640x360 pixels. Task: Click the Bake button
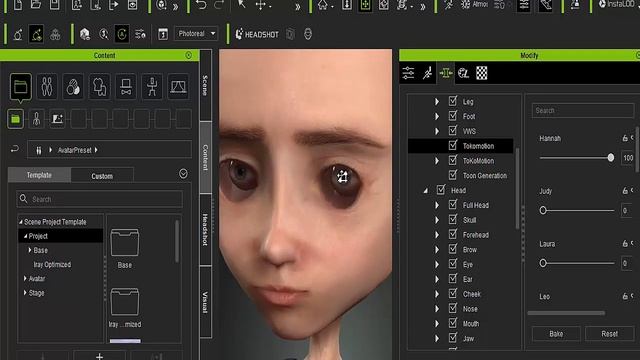tap(556, 334)
